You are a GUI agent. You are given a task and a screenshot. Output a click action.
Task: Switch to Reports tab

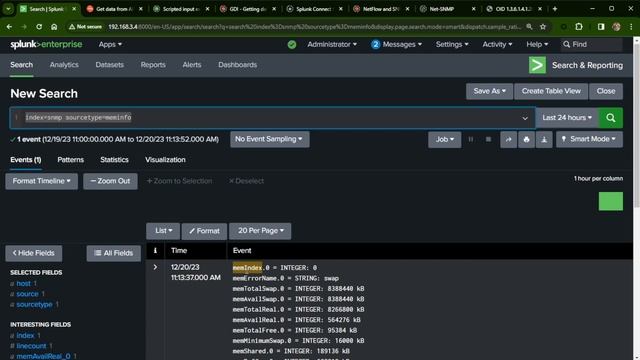click(153, 65)
